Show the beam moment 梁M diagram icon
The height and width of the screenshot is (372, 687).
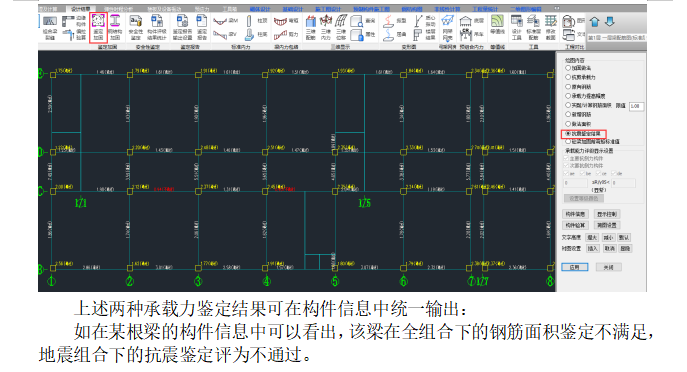point(225,21)
